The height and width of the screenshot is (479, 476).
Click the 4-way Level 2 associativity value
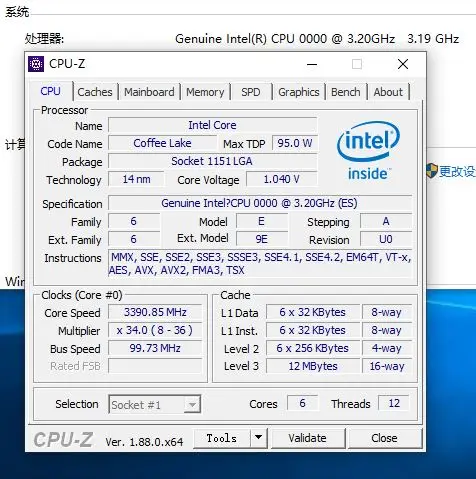tap(387, 348)
